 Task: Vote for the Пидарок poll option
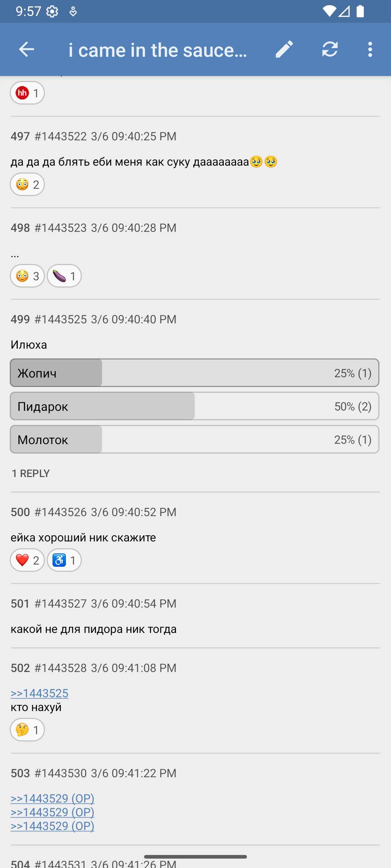[194, 406]
